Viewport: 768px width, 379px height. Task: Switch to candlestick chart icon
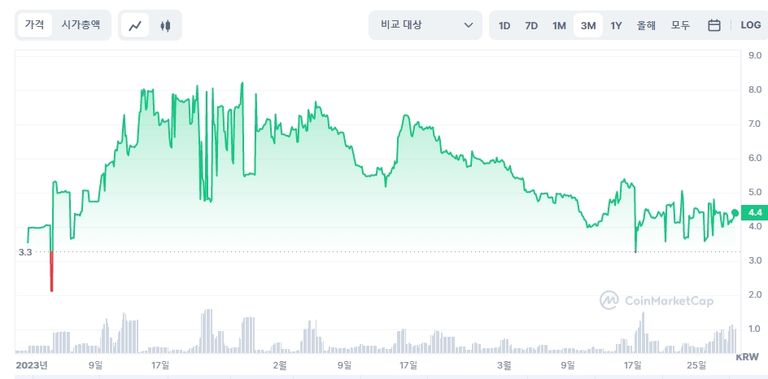click(x=166, y=25)
